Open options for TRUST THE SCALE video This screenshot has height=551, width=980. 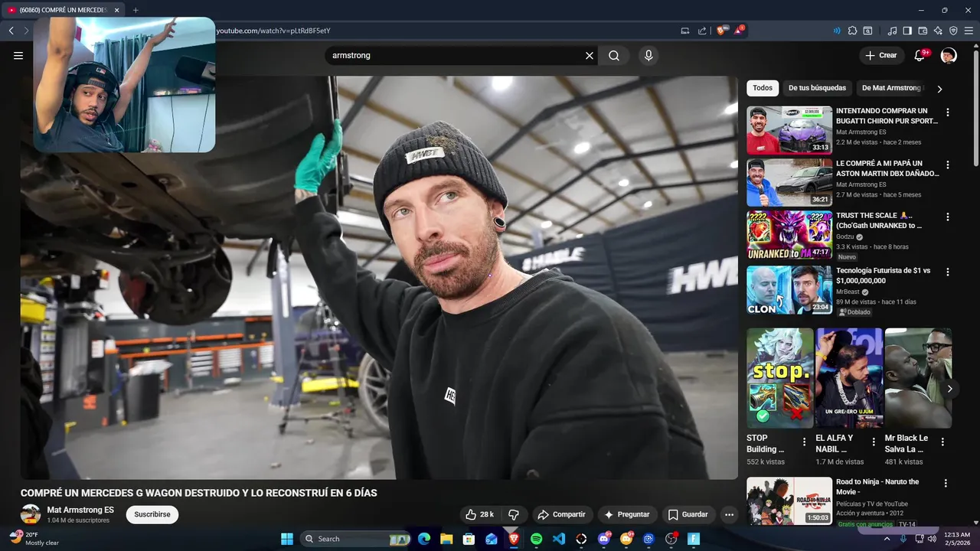948,217
